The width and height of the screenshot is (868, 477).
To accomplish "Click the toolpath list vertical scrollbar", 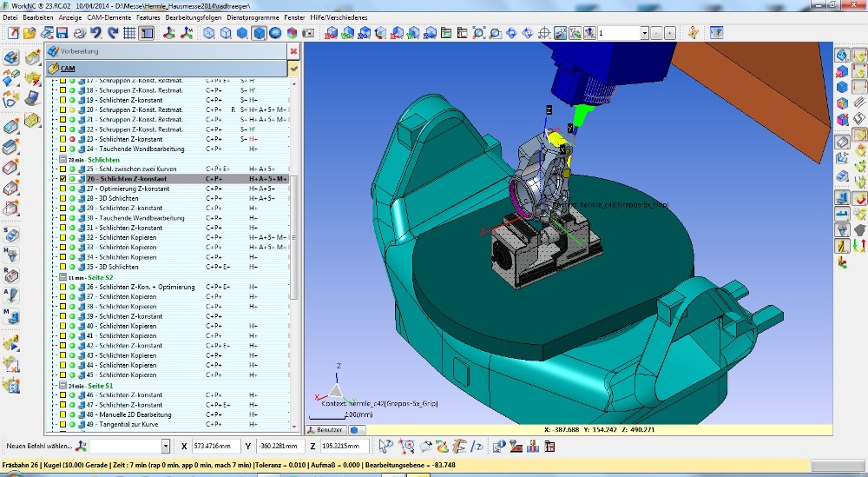I will pos(294,238).
